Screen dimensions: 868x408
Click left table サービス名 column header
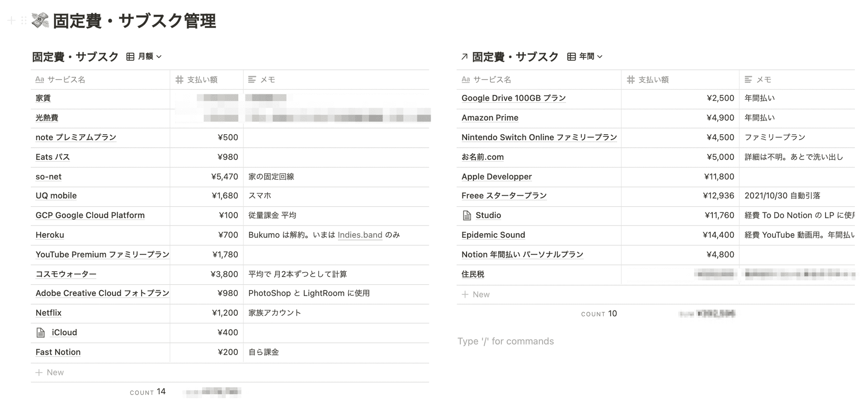click(x=100, y=80)
